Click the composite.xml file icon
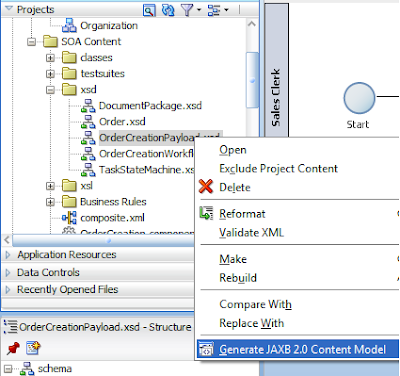 (69, 218)
